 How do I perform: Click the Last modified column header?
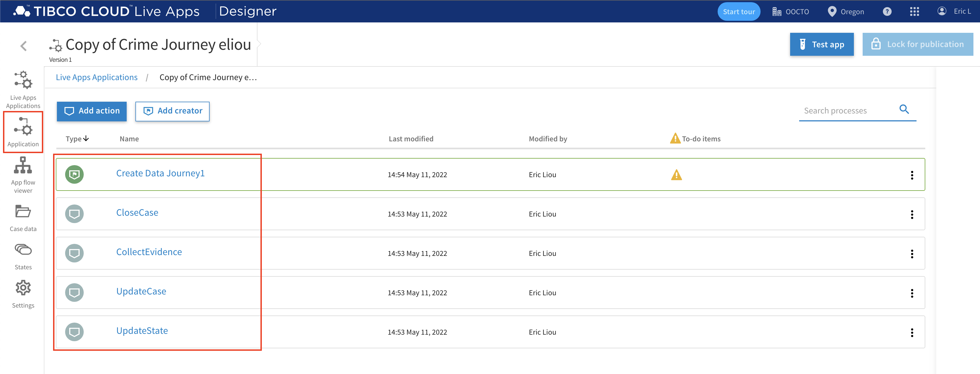[411, 139]
